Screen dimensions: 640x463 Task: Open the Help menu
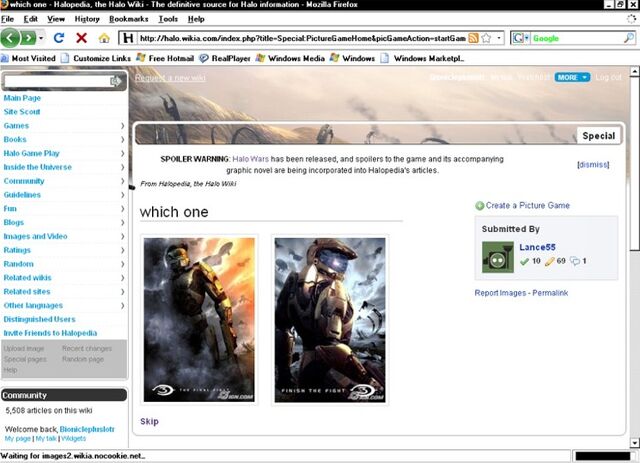[x=196, y=19]
